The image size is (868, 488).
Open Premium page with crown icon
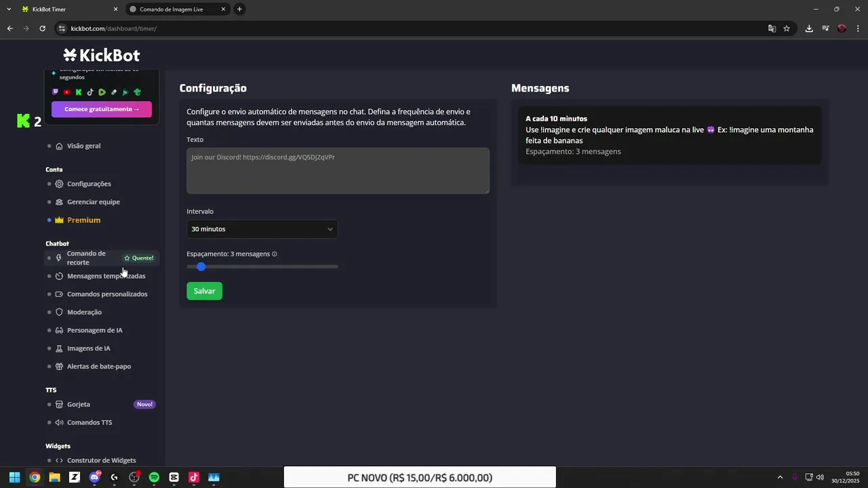83,220
